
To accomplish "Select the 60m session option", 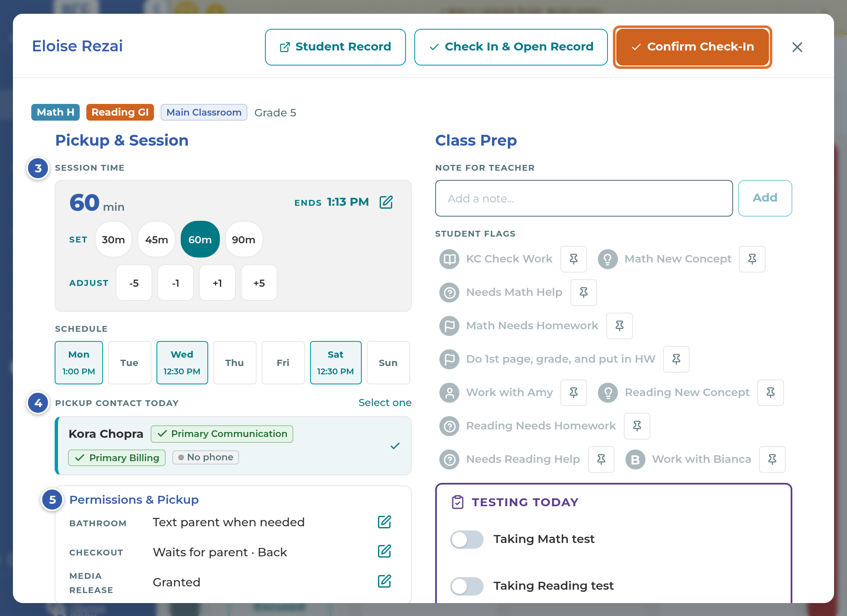I will 200,240.
